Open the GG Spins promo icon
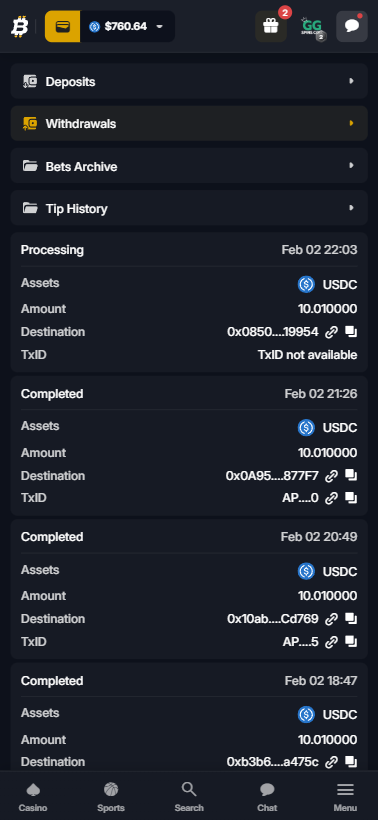This screenshot has width=378, height=820. [312, 26]
